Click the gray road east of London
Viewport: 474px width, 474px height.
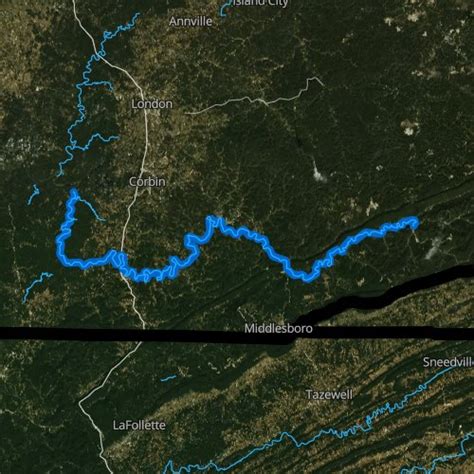253,98
